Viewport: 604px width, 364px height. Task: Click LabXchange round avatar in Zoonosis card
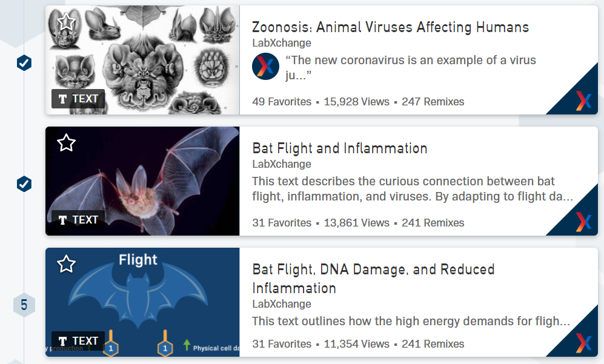coord(265,67)
